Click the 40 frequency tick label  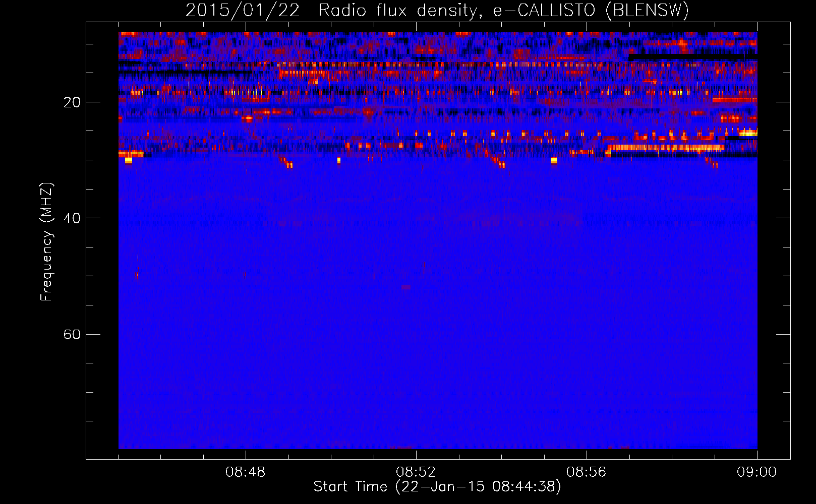click(72, 218)
